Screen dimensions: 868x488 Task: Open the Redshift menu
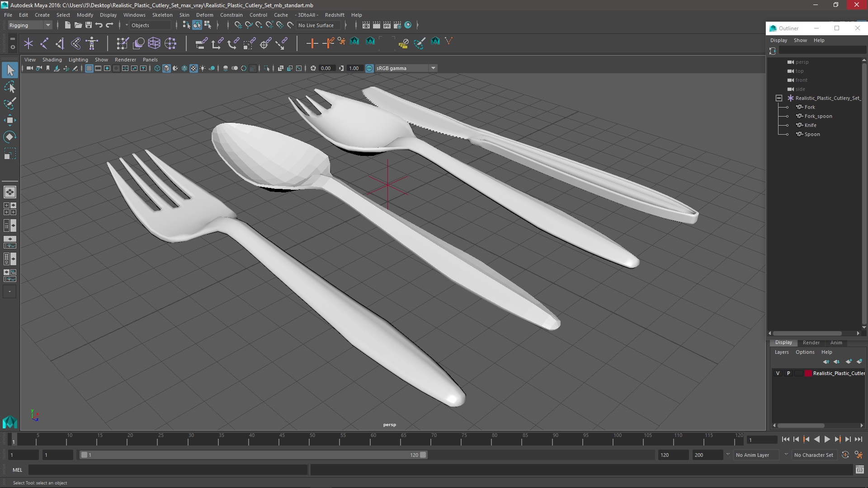tap(335, 15)
